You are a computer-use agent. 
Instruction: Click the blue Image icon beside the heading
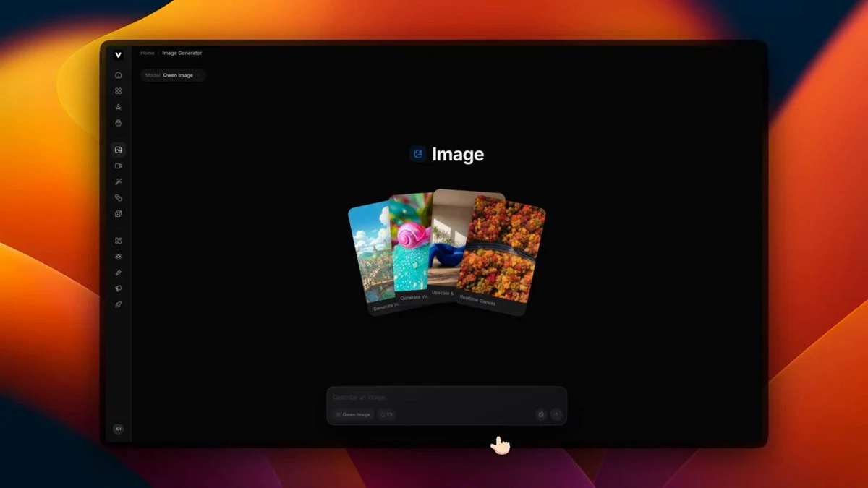tap(417, 154)
